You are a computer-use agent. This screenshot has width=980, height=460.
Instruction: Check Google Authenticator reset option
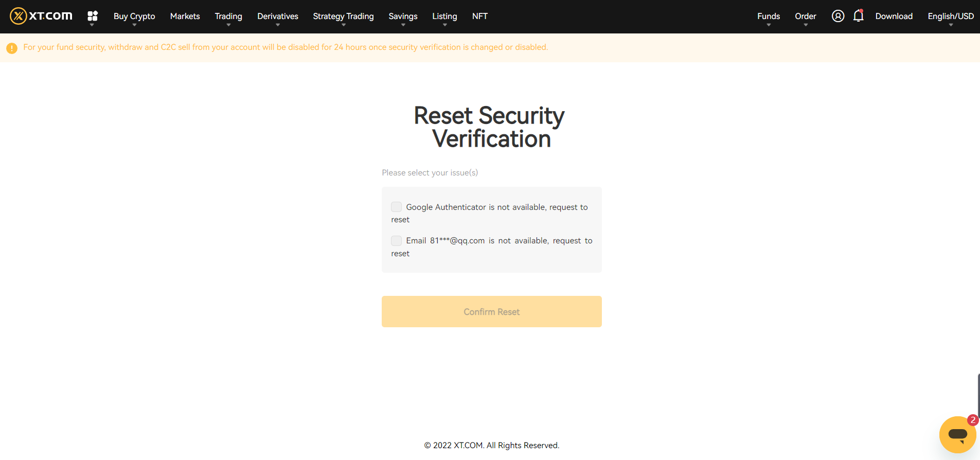coord(396,207)
